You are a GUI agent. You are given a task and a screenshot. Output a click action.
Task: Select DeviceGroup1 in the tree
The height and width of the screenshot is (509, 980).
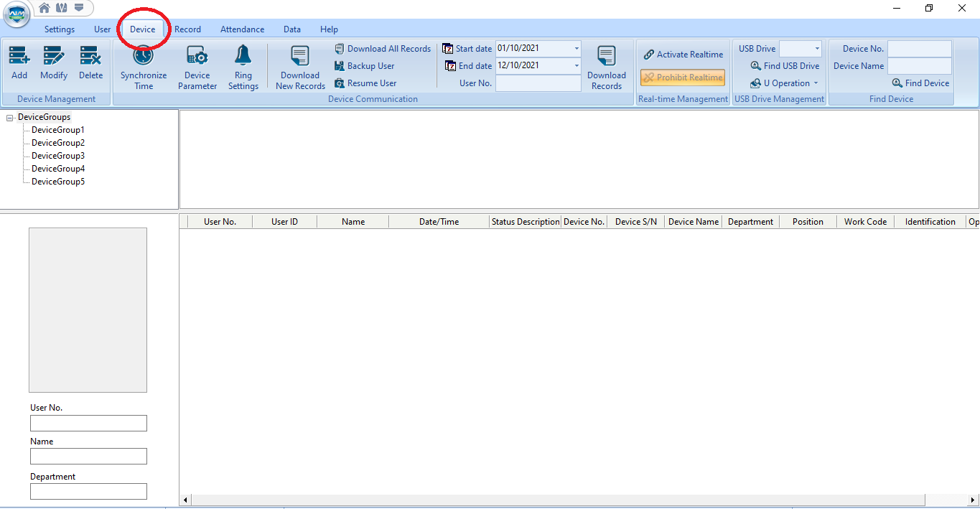58,130
